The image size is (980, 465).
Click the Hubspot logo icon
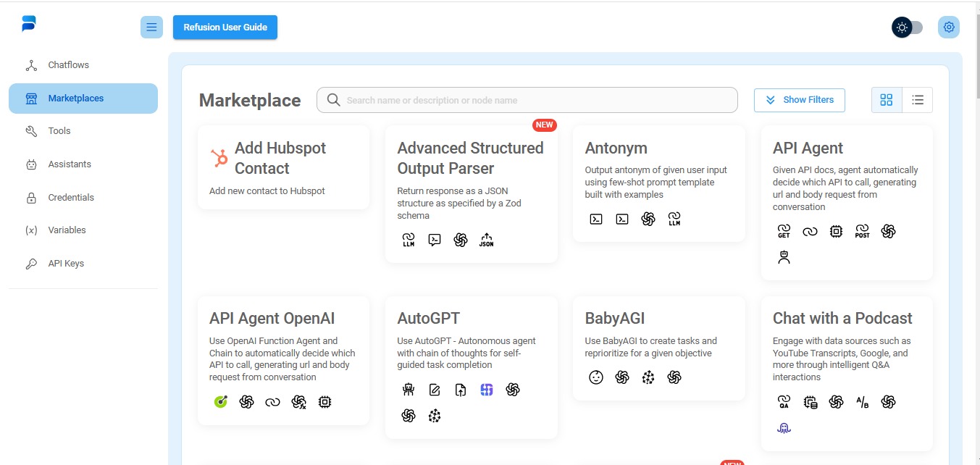click(x=219, y=158)
